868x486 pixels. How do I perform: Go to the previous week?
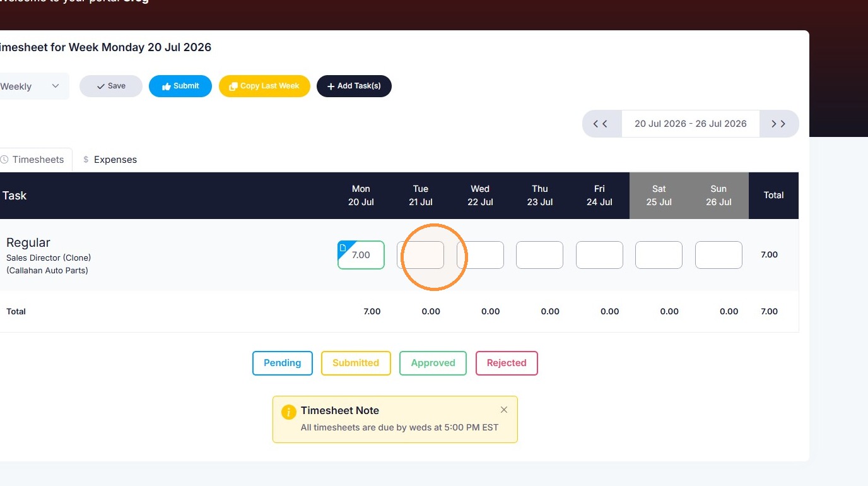[601, 124]
